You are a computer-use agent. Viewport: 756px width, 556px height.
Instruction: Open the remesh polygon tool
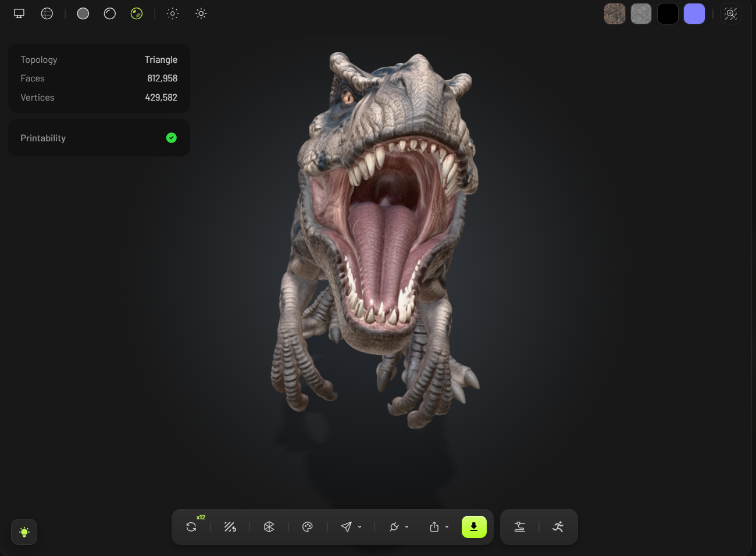coord(269,527)
